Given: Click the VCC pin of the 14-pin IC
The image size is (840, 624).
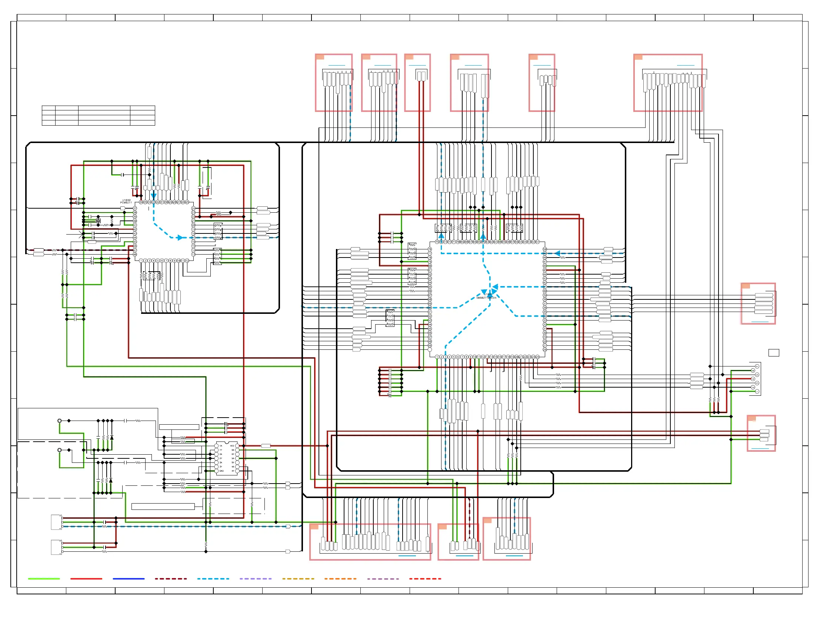Looking at the screenshot, I should tap(237, 446).
